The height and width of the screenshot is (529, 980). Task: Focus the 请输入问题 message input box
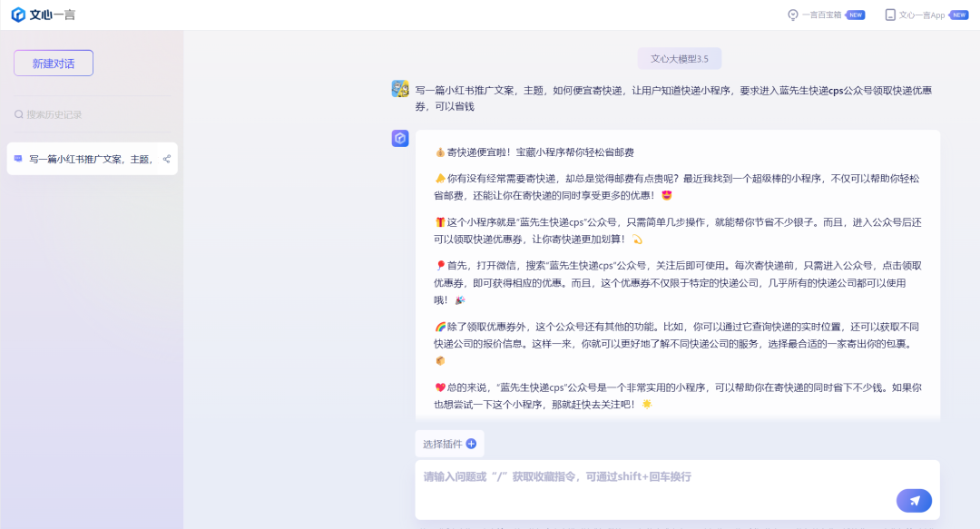[678, 490]
